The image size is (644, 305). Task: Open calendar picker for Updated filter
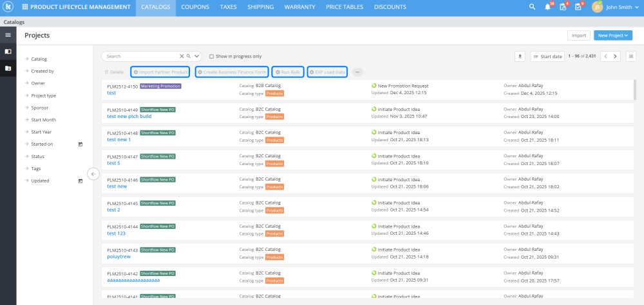(x=80, y=181)
